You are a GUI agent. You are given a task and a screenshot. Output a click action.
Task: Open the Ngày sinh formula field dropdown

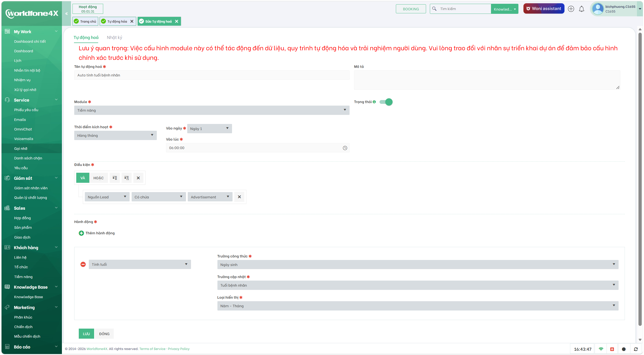coord(418,264)
